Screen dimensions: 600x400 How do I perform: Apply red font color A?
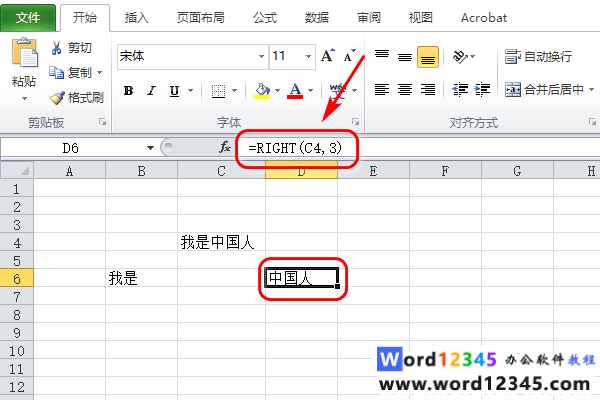[x=295, y=91]
